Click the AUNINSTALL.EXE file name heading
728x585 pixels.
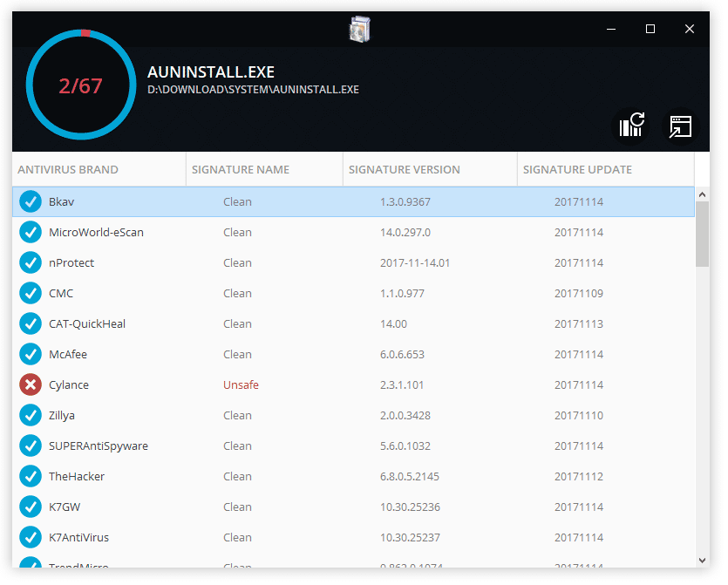pyautogui.click(x=211, y=72)
